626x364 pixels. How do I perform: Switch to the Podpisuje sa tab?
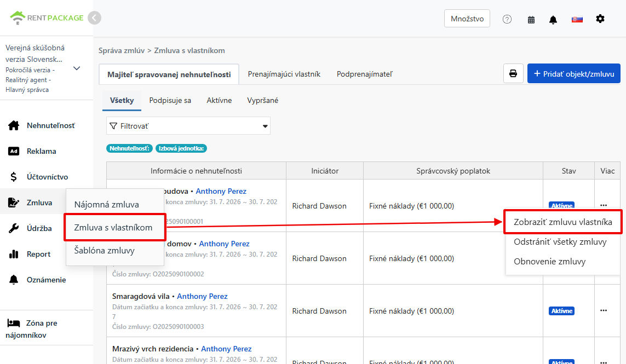(x=170, y=100)
